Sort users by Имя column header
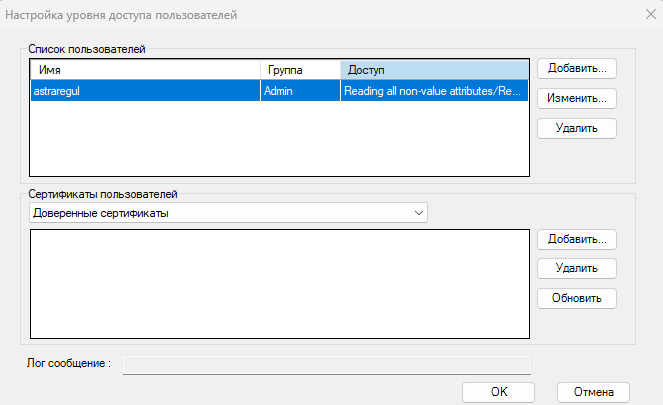 click(145, 71)
